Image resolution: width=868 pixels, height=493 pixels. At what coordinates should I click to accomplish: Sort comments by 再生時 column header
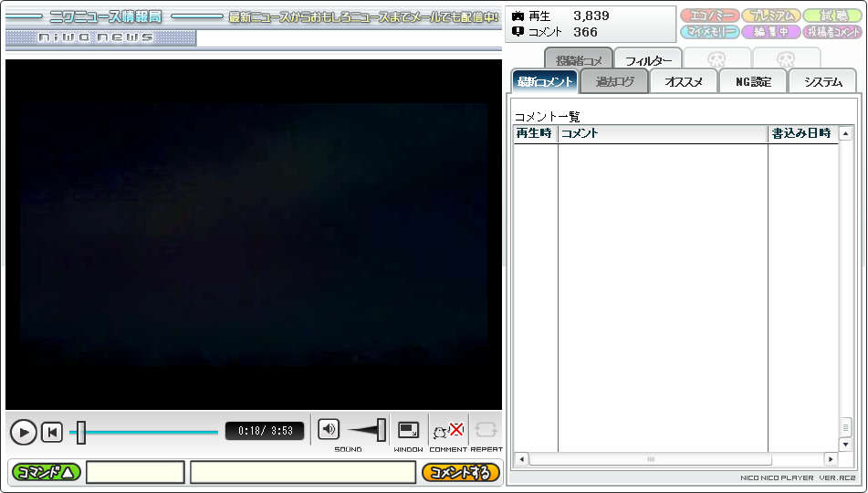click(535, 133)
